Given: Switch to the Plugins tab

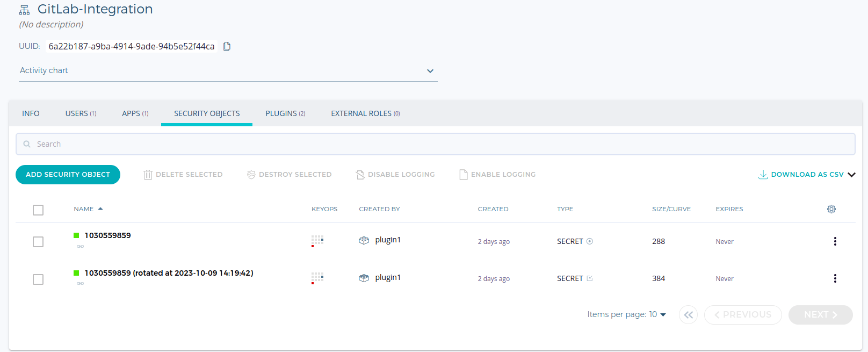Looking at the screenshot, I should pyautogui.click(x=285, y=113).
